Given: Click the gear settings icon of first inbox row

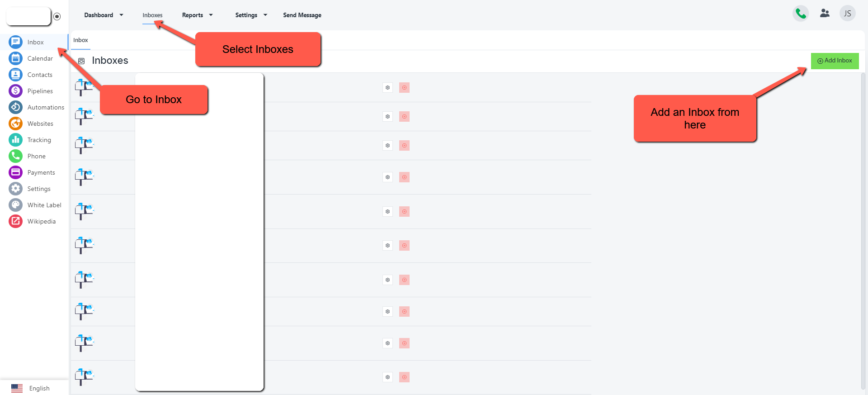Looking at the screenshot, I should (387, 88).
